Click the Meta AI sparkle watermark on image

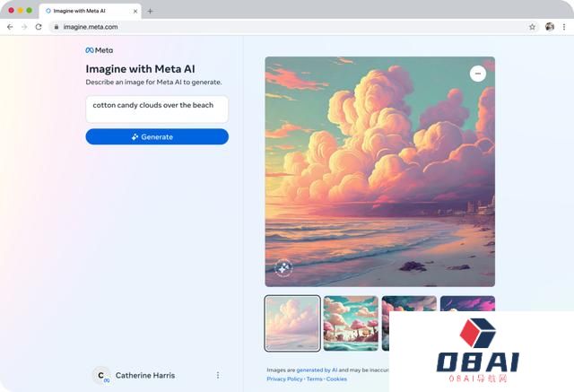click(283, 267)
